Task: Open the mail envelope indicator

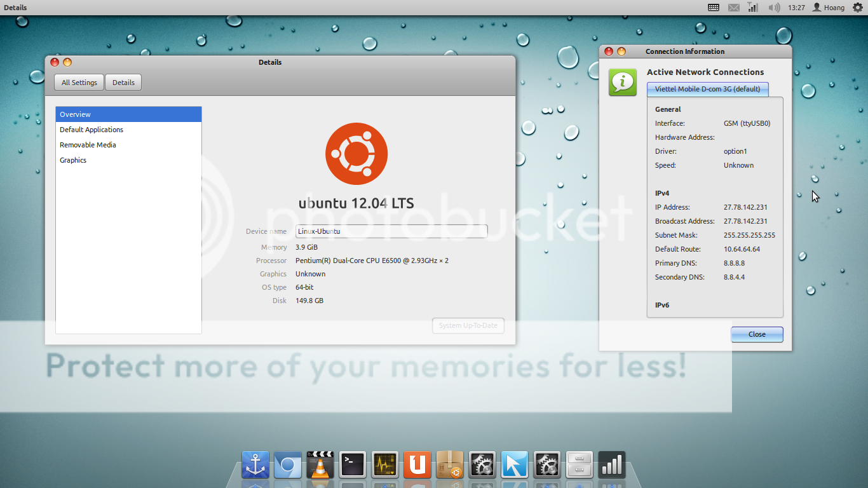Action: [734, 8]
